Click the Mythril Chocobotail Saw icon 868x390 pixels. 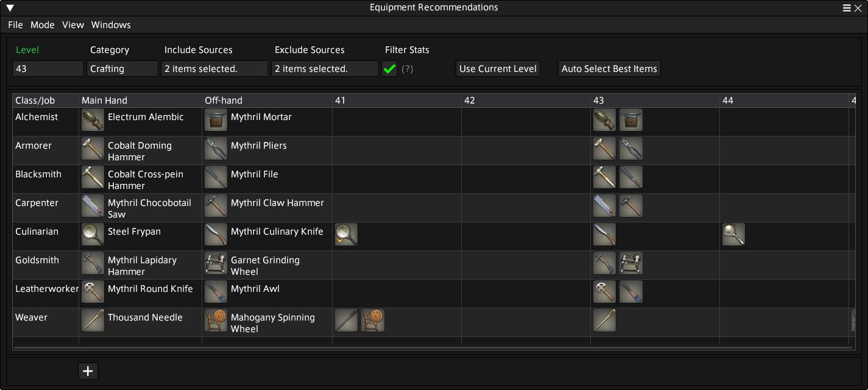pyautogui.click(x=92, y=205)
